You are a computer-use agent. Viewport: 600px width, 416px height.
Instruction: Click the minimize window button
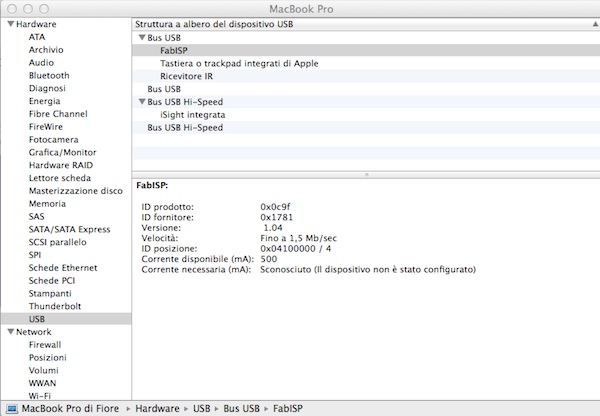tap(28, 9)
